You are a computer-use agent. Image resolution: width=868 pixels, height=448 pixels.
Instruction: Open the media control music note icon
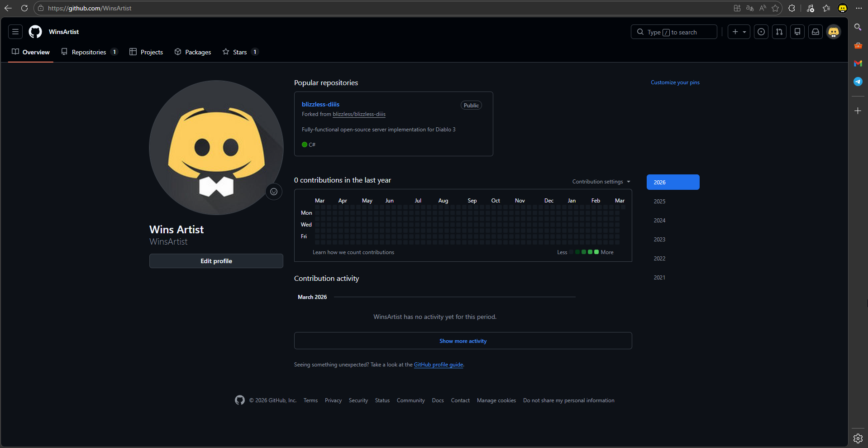(811, 8)
